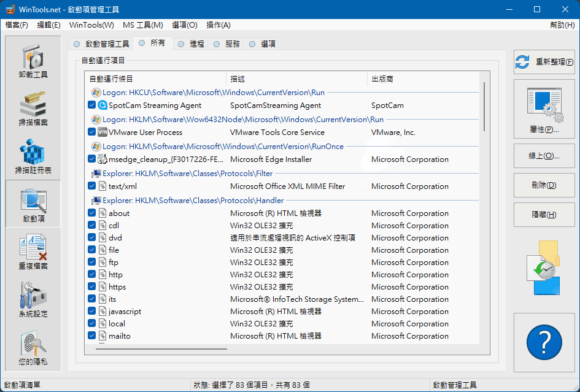
Task: Open the WinTools(W) menu
Action: coord(91,25)
